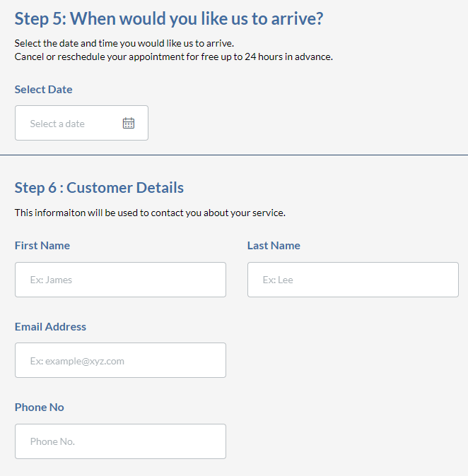This screenshot has height=476, width=468.
Task: Click the 'Ex: example@xyz.com' placeholder text
Action: [x=77, y=362]
